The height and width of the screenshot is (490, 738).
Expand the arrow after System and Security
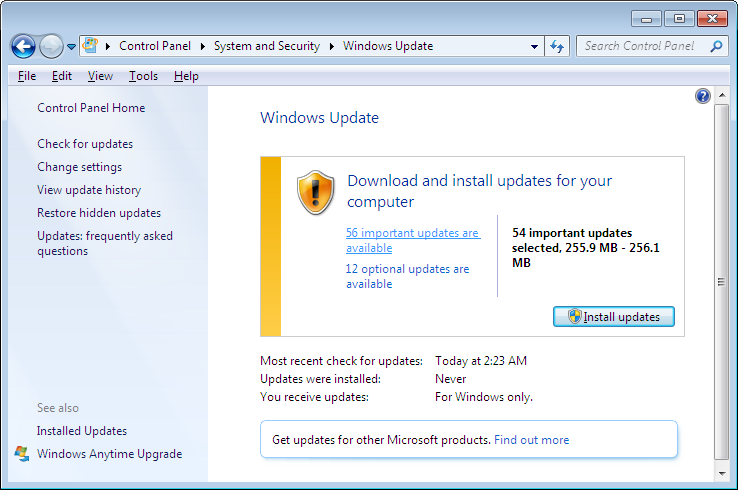point(332,46)
